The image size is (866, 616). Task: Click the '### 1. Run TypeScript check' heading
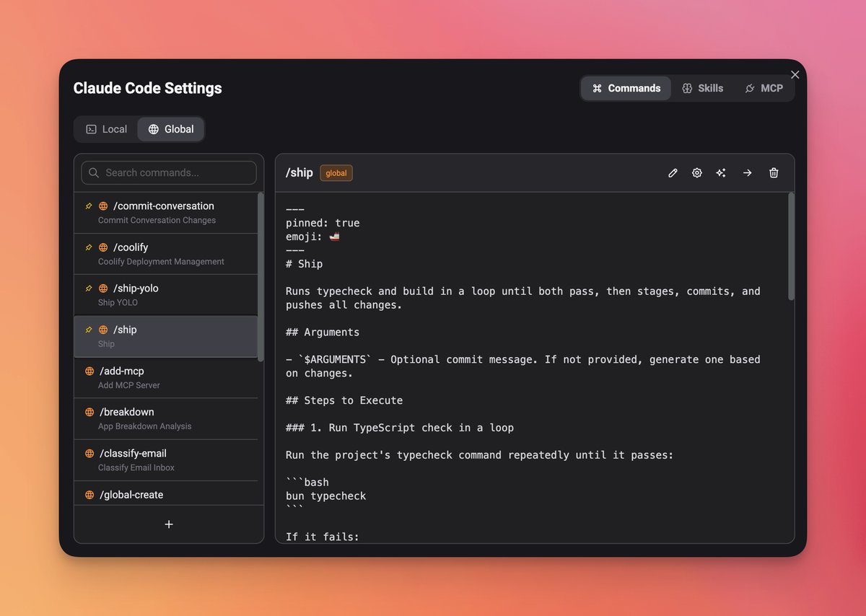click(x=400, y=428)
